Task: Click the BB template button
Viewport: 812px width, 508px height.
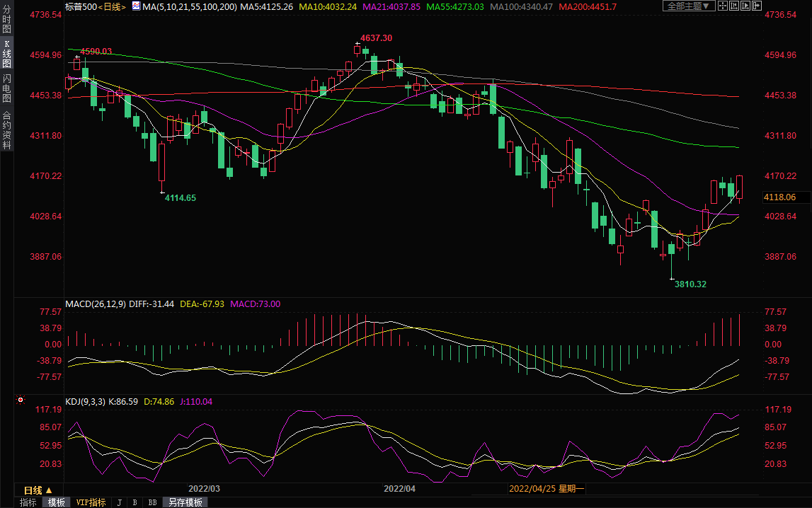Action: click(x=151, y=502)
